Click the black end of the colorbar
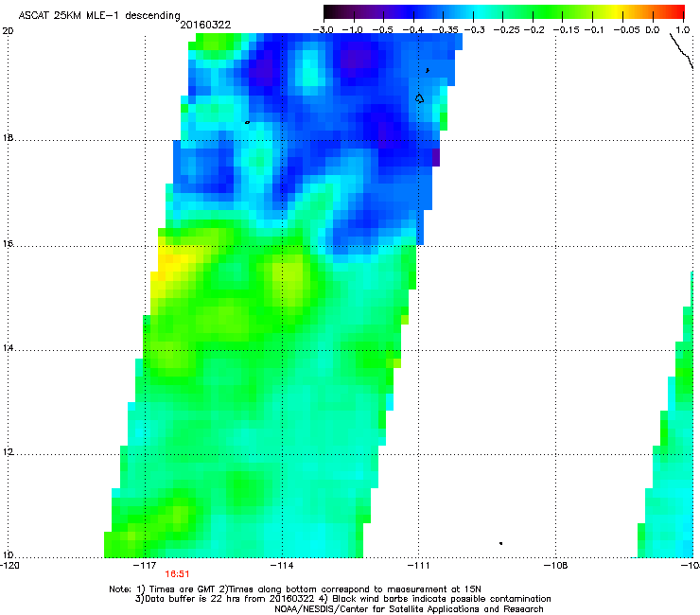This screenshot has width=700, height=615. pyautogui.click(x=330, y=12)
